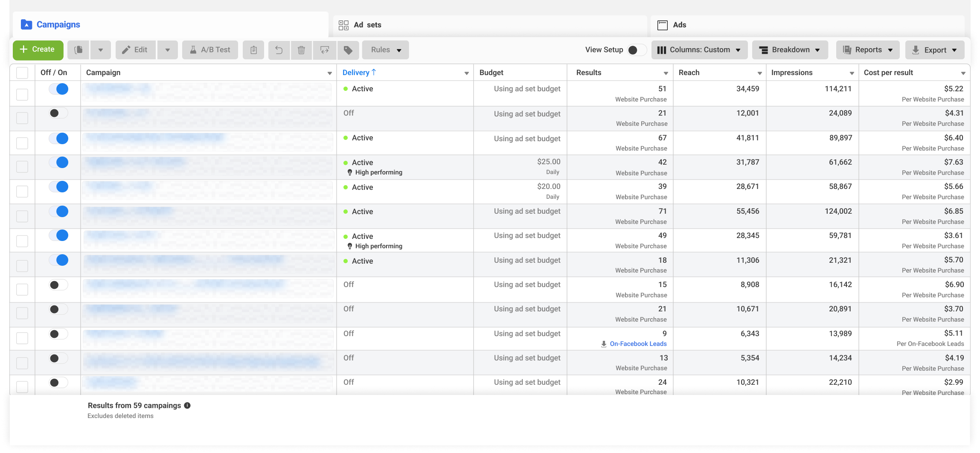Screen dimensions: 980x453
Task: Check the select-all checkbox in header
Action: tap(22, 73)
